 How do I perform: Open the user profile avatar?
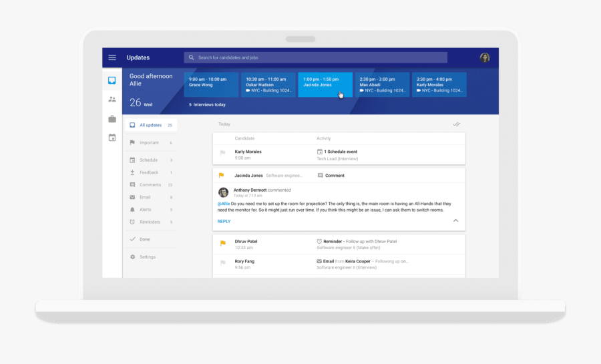tap(485, 57)
